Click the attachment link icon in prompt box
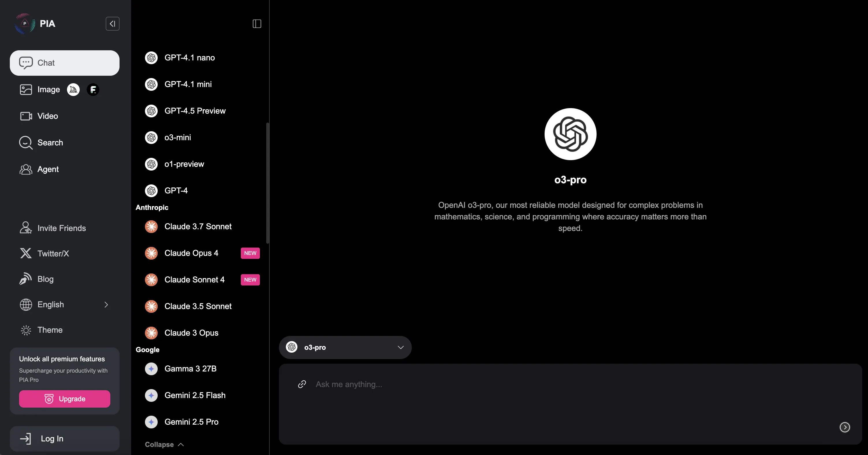Viewport: 868px width, 455px height. [302, 384]
